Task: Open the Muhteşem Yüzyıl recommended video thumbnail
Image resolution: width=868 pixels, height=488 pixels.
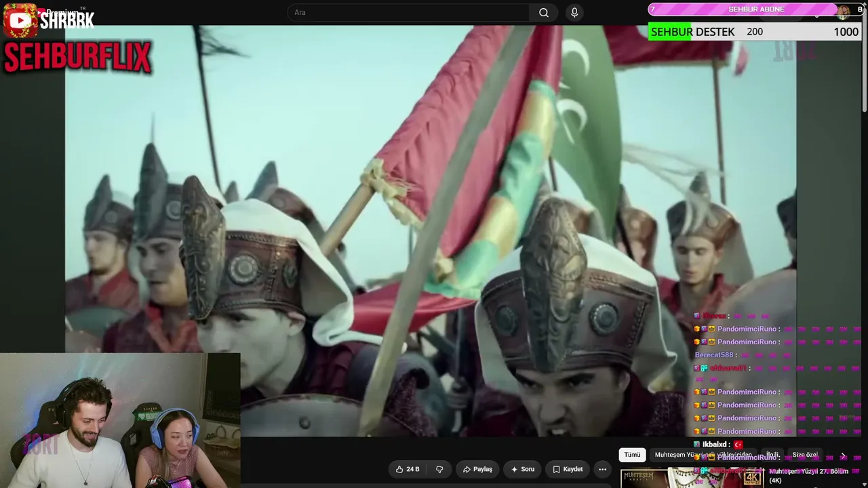Action: (x=692, y=478)
